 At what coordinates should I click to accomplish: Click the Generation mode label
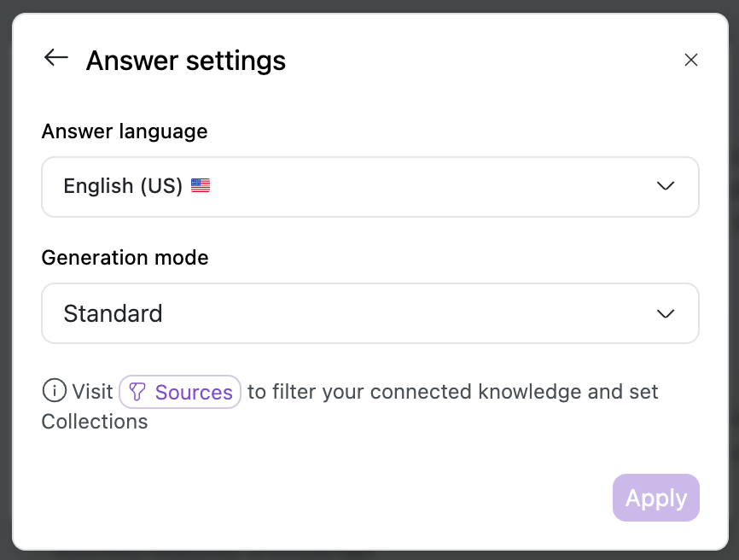pyautogui.click(x=125, y=257)
